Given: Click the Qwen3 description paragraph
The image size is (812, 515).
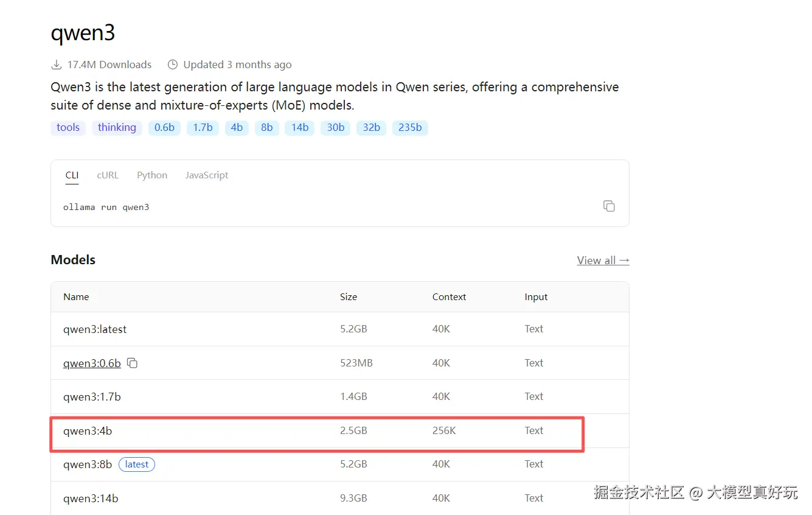Looking at the screenshot, I should click(335, 96).
